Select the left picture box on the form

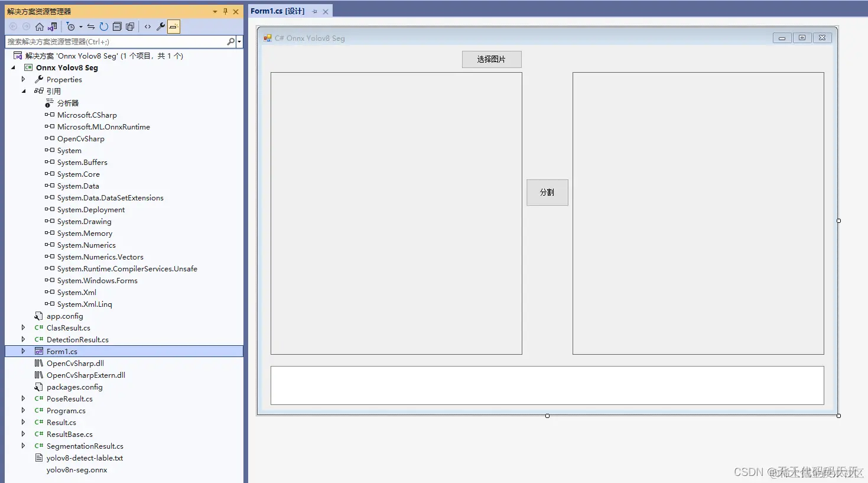[396, 213]
